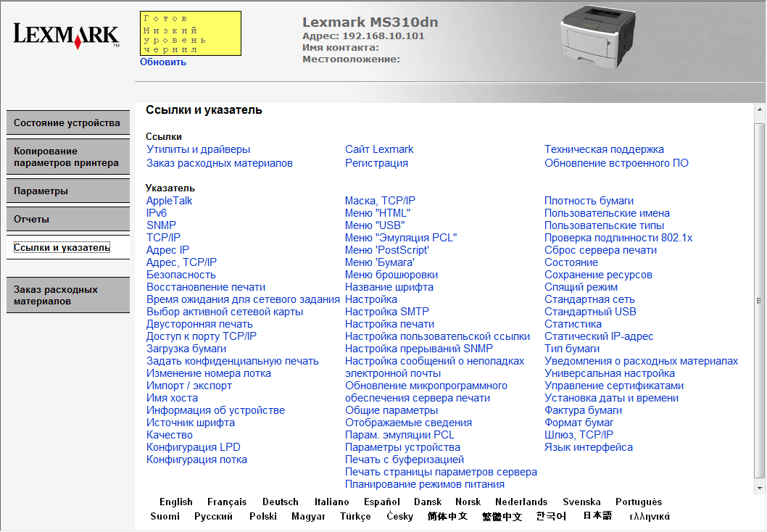Switch language to Español

382,502
